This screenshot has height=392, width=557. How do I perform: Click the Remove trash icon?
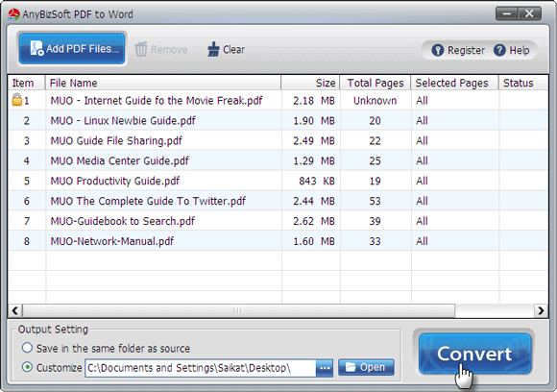(141, 49)
